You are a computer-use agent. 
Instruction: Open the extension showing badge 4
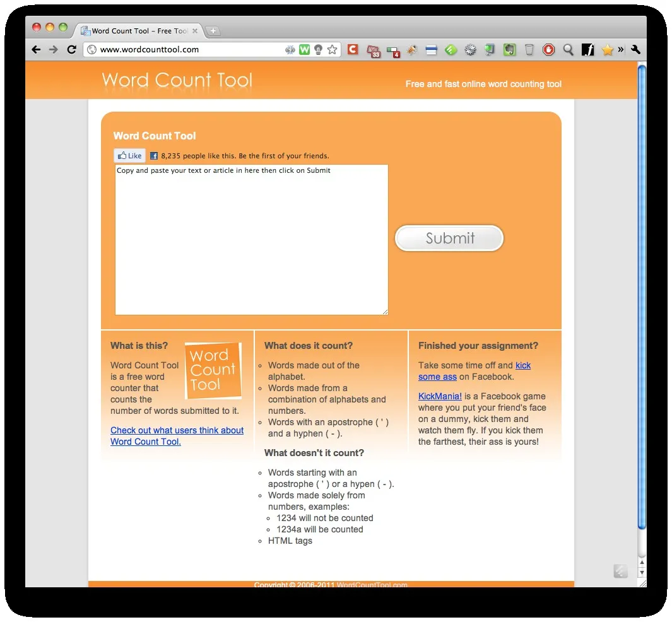[x=393, y=52]
